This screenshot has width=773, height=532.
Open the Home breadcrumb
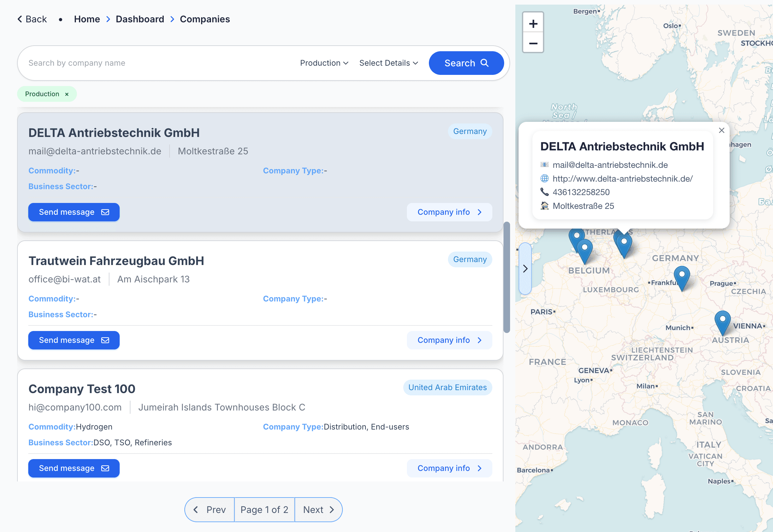87,19
